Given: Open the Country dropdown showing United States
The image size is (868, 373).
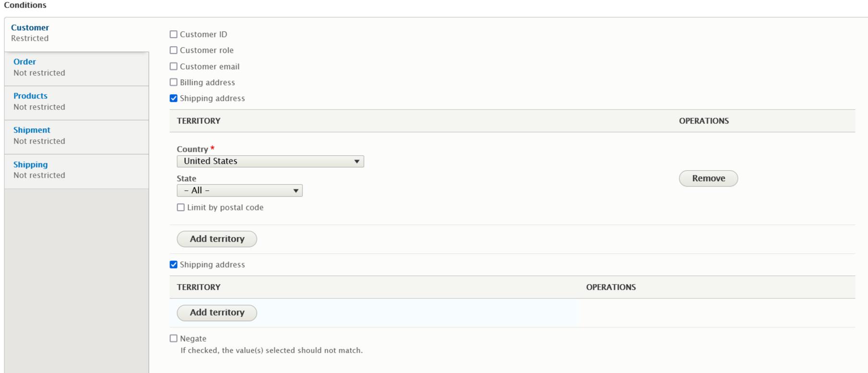Looking at the screenshot, I should [x=270, y=161].
